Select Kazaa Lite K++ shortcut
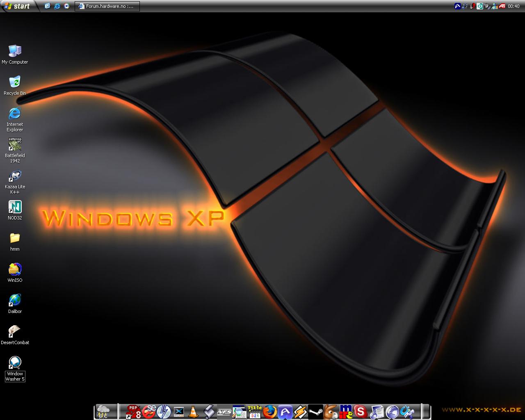 coord(15,182)
